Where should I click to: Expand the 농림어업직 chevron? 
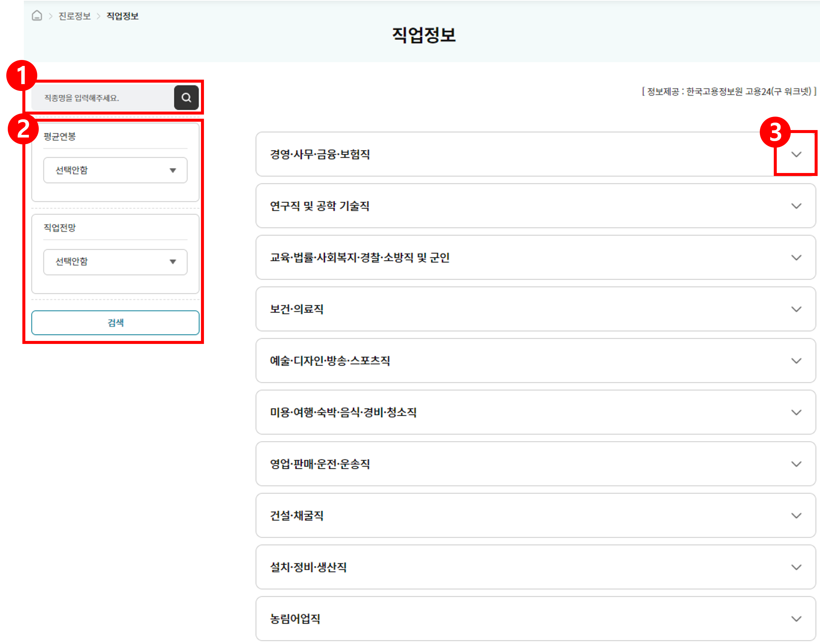coord(796,619)
